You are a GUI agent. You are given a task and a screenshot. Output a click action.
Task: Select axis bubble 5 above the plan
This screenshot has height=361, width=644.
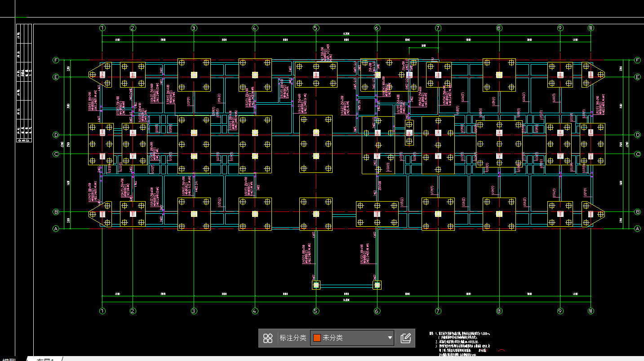[x=316, y=28]
